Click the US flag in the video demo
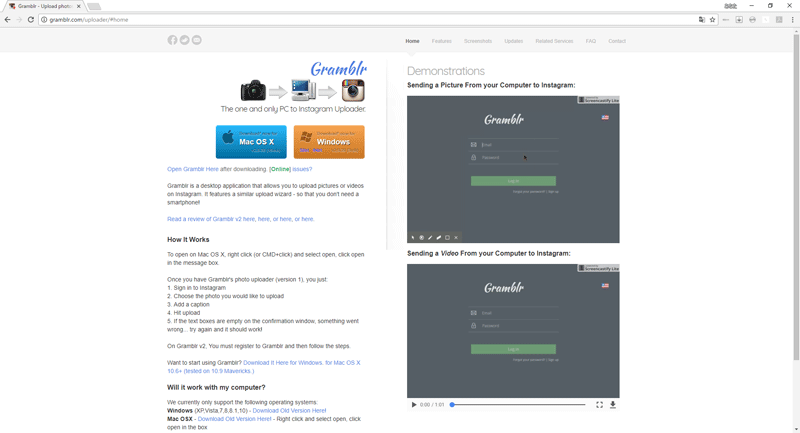The image size is (800, 433). coord(605,286)
